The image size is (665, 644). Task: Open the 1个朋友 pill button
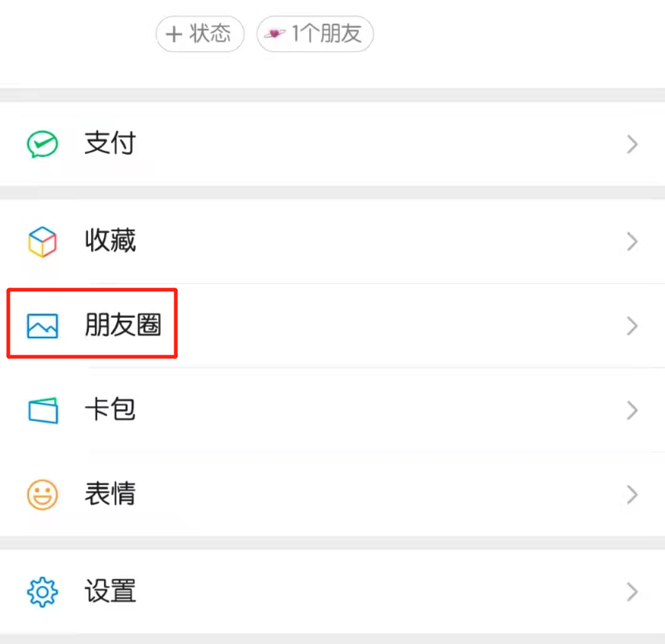pyautogui.click(x=315, y=34)
